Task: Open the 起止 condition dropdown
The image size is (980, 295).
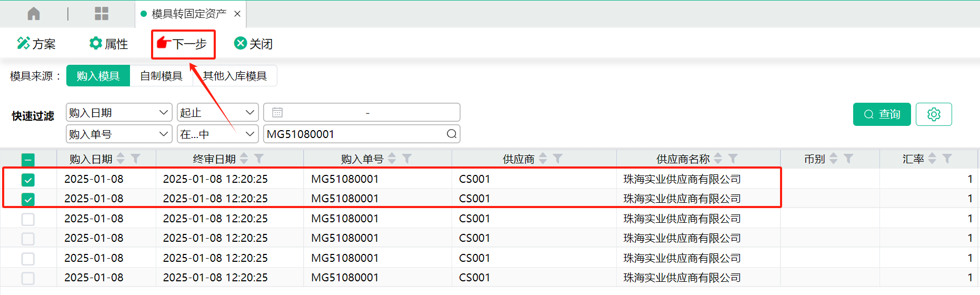Action: (x=249, y=112)
